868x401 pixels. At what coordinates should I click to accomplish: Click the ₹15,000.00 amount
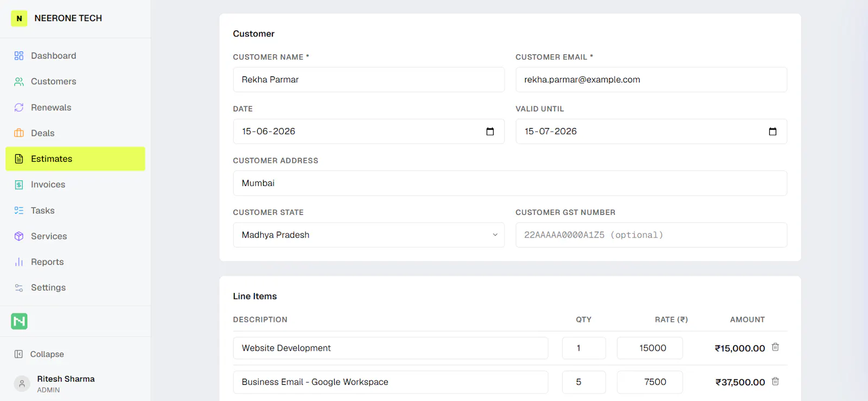[x=740, y=348]
